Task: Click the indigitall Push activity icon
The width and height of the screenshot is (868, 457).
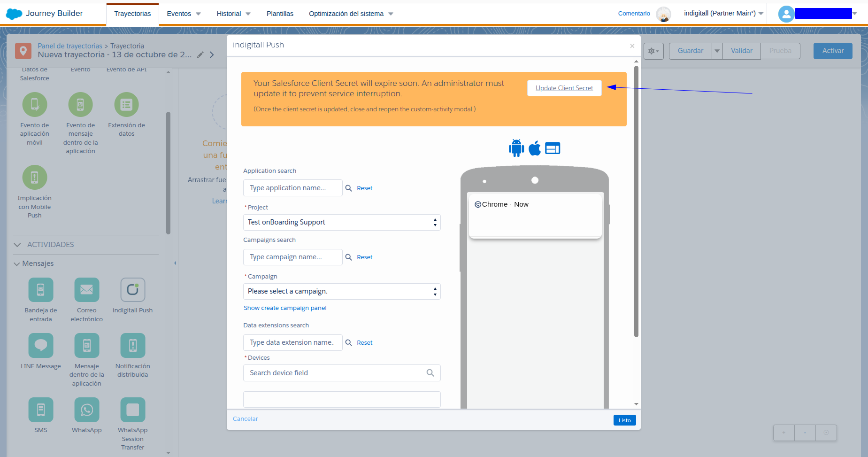Action: [133, 290]
